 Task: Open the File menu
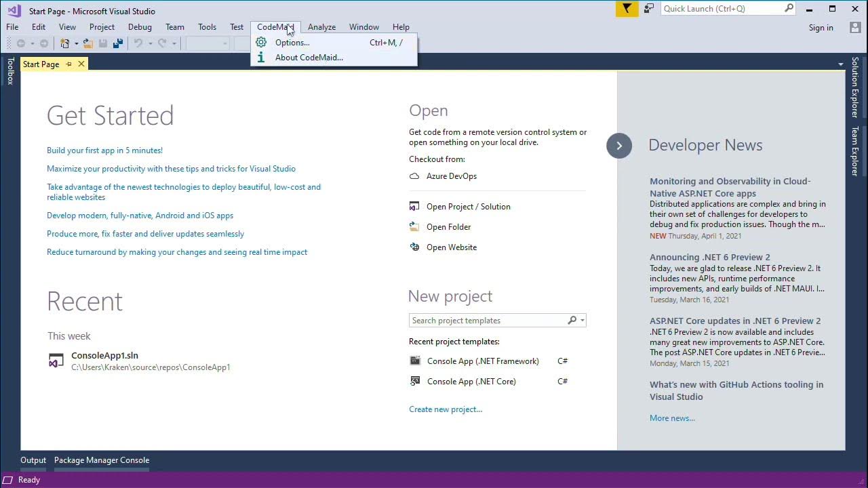click(x=12, y=27)
